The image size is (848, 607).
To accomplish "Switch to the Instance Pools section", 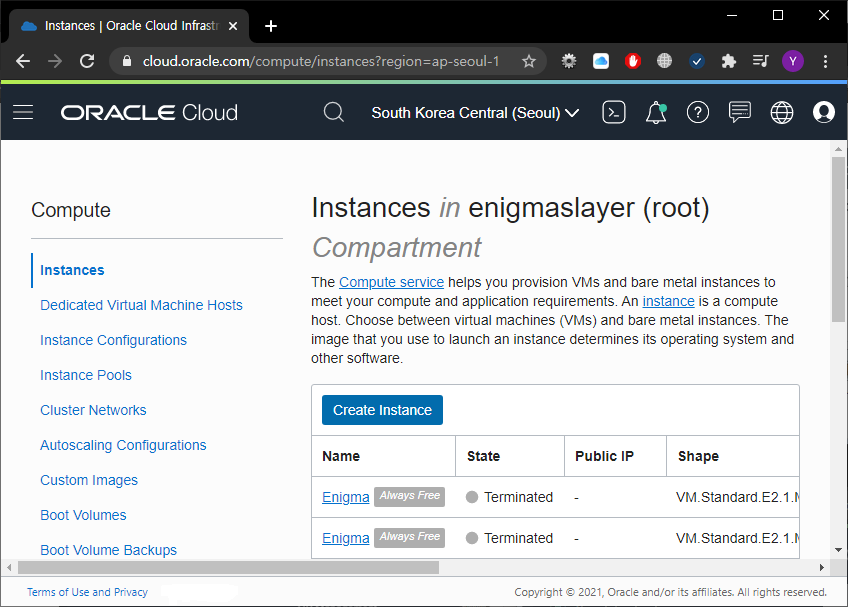I will (86, 374).
